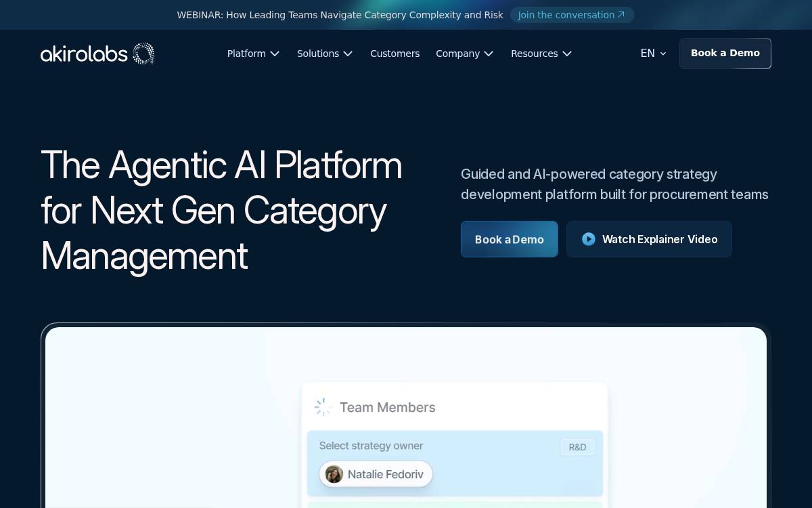The image size is (812, 508).
Task: Open the Company nav item
Action: click(x=465, y=54)
